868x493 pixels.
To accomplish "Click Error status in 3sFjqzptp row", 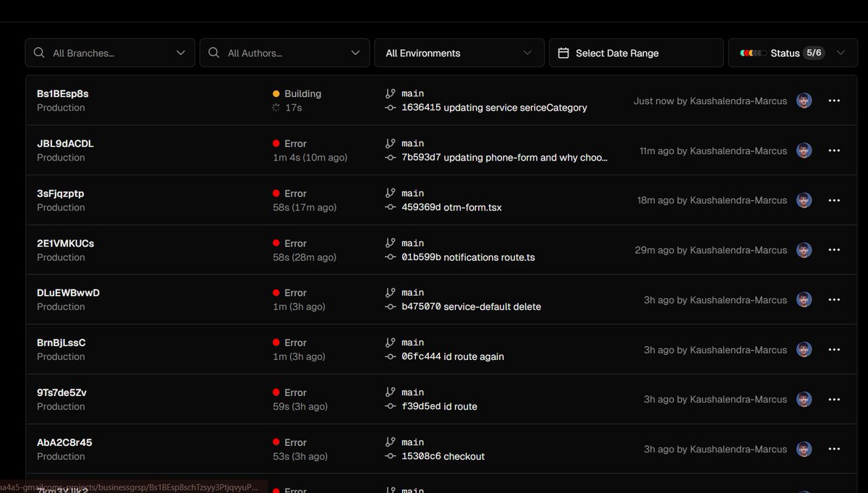I will [x=295, y=194].
